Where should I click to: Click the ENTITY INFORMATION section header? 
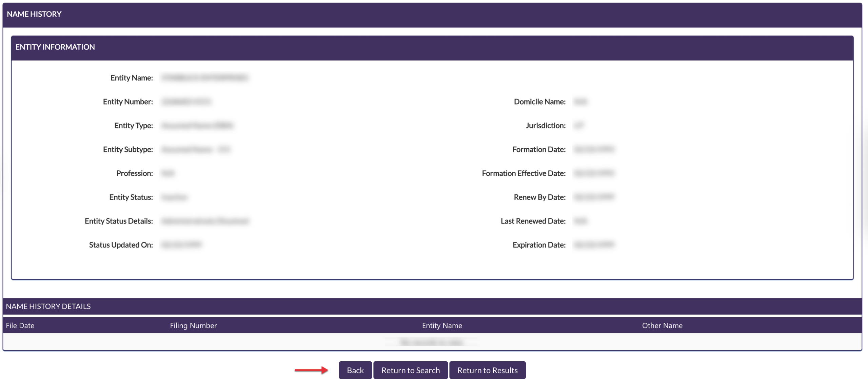[x=55, y=47]
